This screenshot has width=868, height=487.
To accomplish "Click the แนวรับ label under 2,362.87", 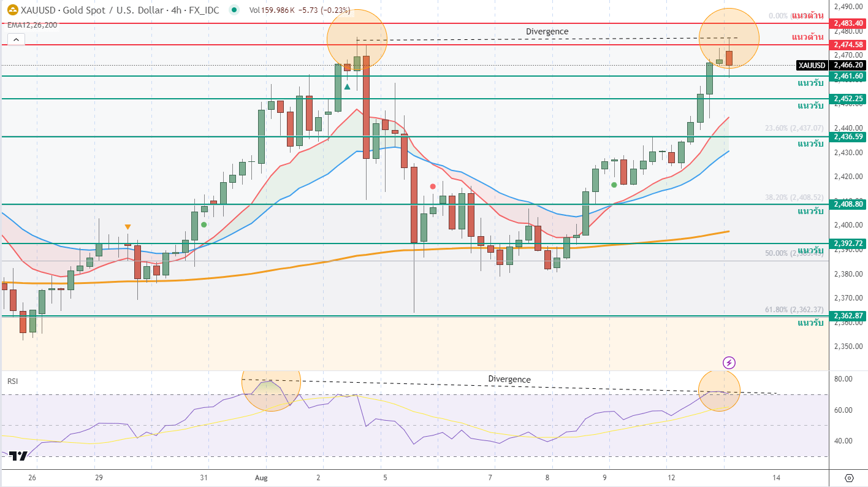I will (810, 323).
